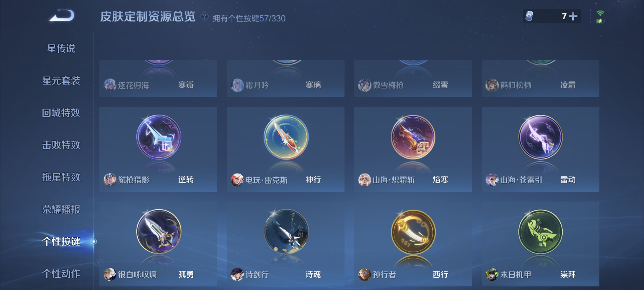
Task: Click the plus icon to add tickets
Action: 573,16
